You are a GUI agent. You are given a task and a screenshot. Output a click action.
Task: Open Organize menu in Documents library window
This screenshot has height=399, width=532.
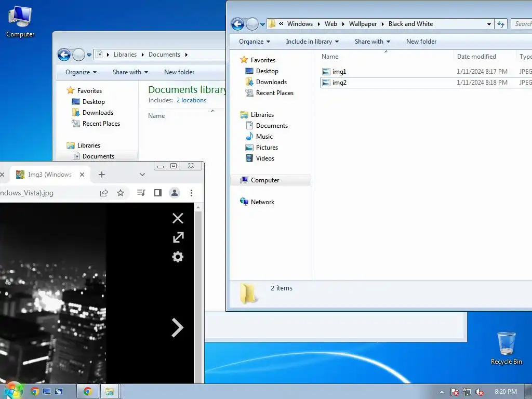[x=81, y=72]
